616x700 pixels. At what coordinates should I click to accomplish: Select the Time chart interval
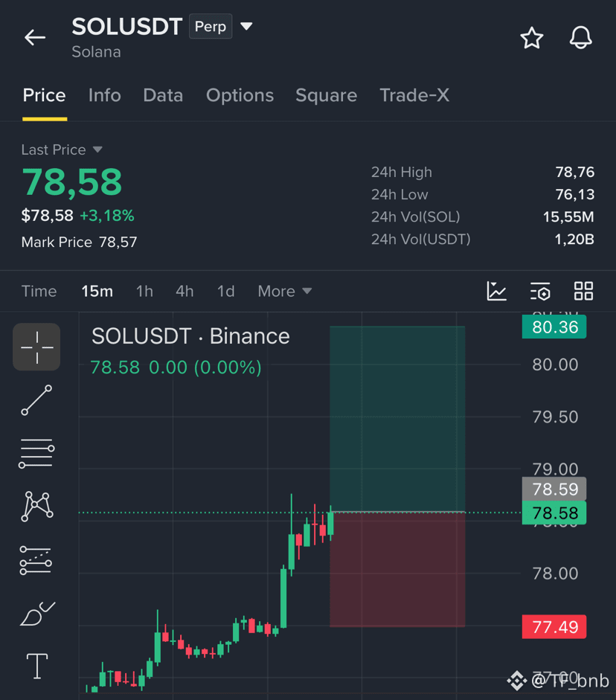pyautogui.click(x=39, y=291)
